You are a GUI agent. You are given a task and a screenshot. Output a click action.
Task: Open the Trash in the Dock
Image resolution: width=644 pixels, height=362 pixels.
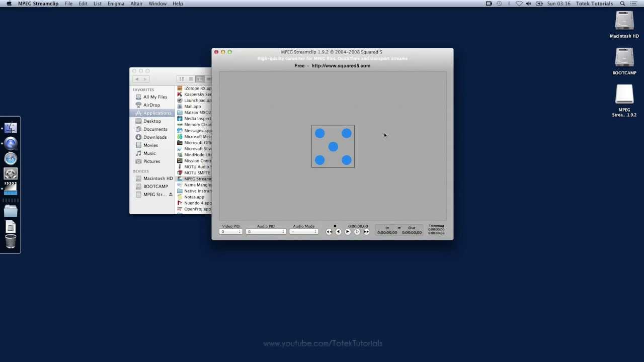click(x=11, y=242)
